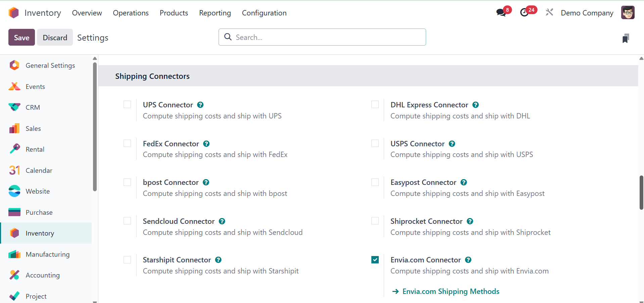Open help for Shiprocket Connector
The width and height of the screenshot is (644, 303).
470,221
